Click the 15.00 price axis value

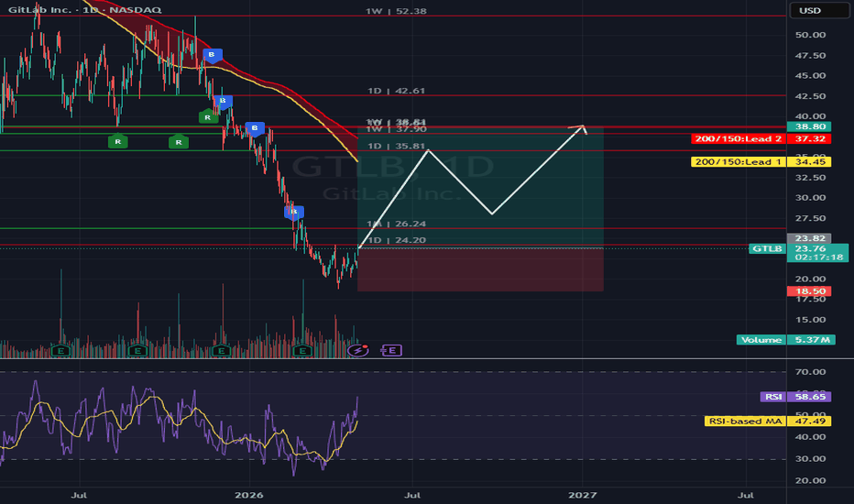(810, 320)
